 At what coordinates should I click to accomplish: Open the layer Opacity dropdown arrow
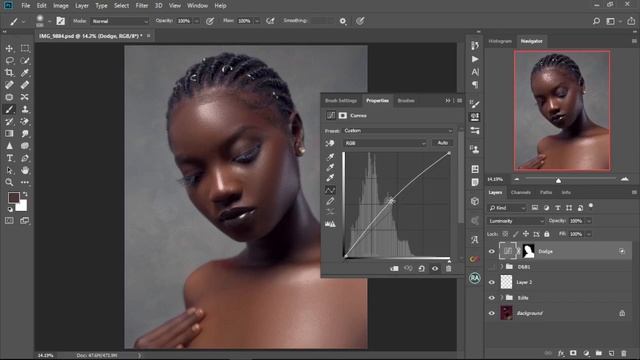pyautogui.click(x=589, y=221)
